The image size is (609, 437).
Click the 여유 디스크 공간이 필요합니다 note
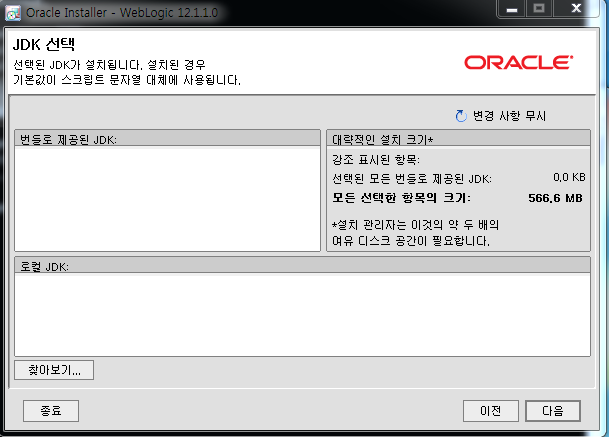pyautogui.click(x=411, y=241)
